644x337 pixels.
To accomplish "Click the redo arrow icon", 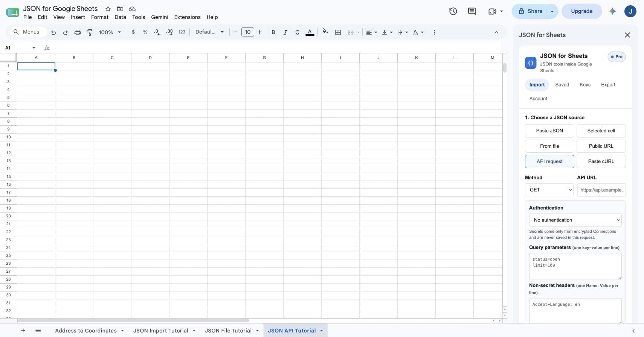I will click(65, 32).
